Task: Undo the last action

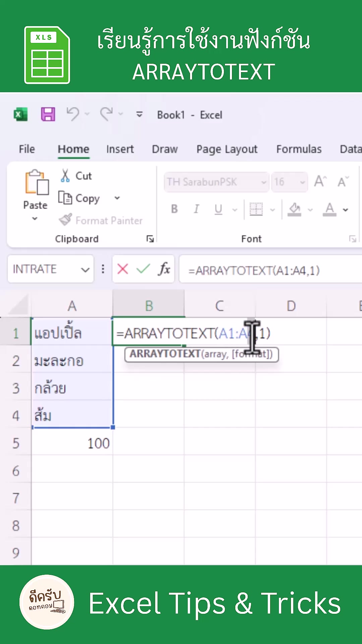Action: tap(72, 114)
